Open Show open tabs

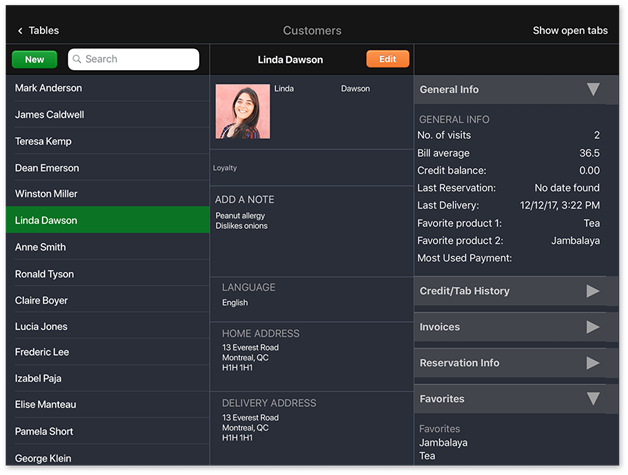(x=569, y=31)
